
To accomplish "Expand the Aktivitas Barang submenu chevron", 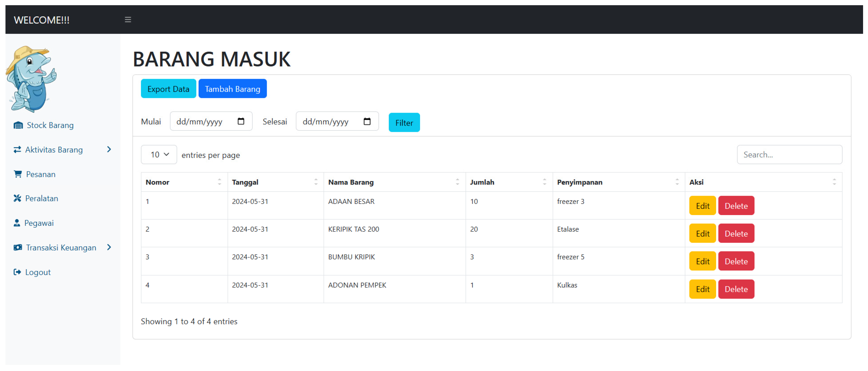I will (x=109, y=149).
